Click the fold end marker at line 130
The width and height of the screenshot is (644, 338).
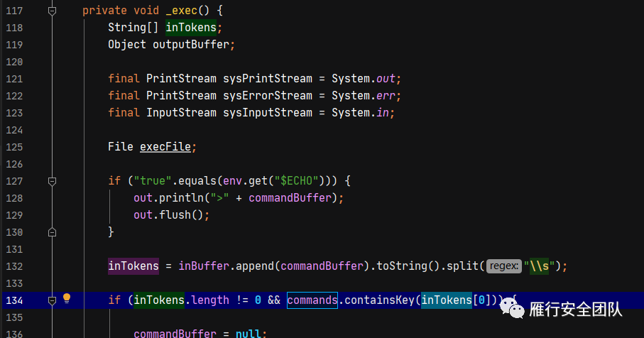[x=52, y=232]
